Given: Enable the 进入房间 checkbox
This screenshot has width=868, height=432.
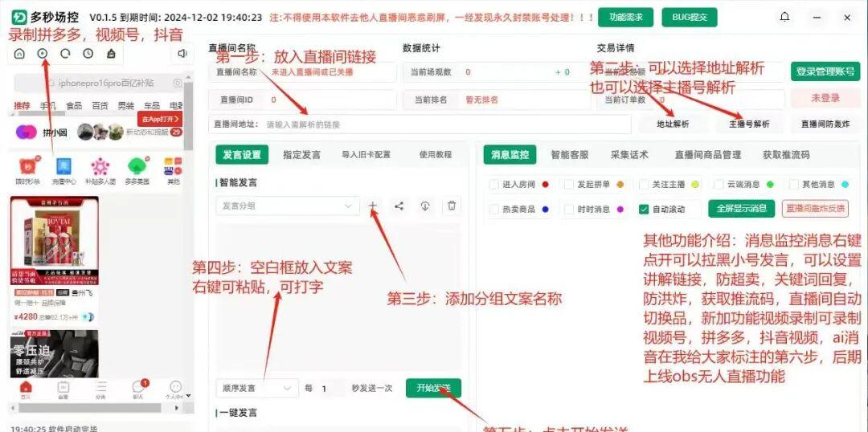Looking at the screenshot, I should [493, 184].
